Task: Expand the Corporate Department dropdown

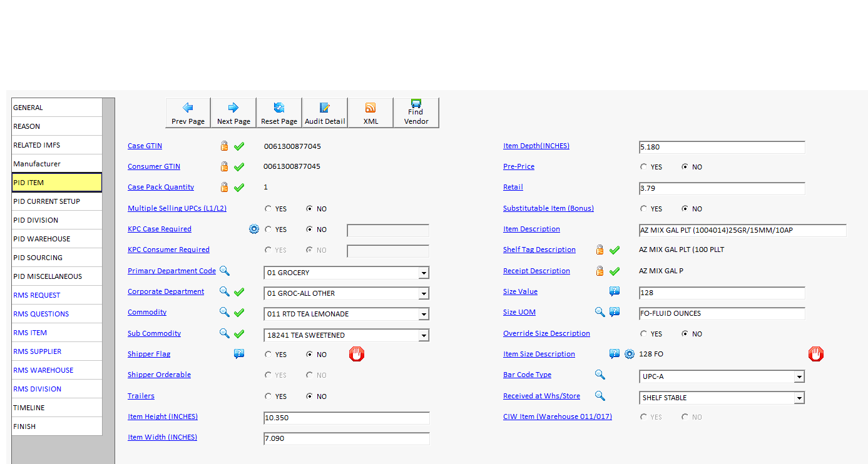Action: coord(424,293)
